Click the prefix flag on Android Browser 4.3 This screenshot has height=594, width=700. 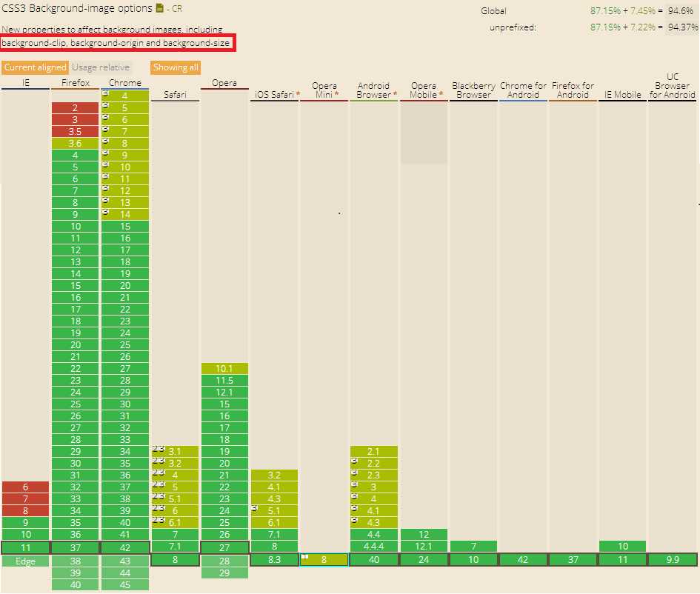click(355, 520)
